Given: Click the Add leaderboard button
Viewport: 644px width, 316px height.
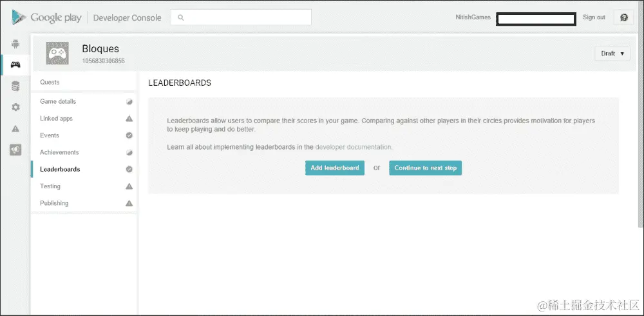Looking at the screenshot, I should [335, 168].
